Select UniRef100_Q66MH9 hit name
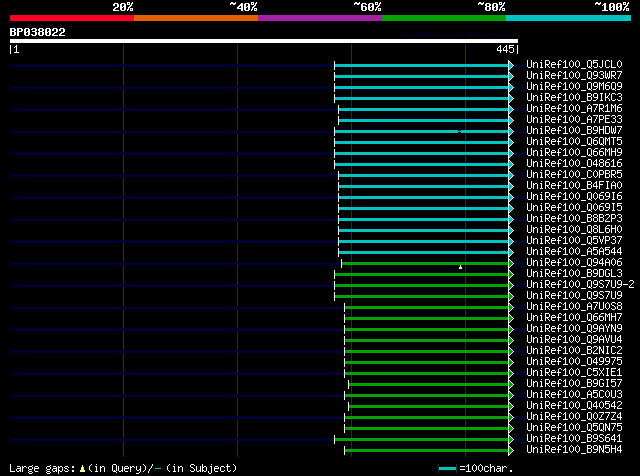 574,153
